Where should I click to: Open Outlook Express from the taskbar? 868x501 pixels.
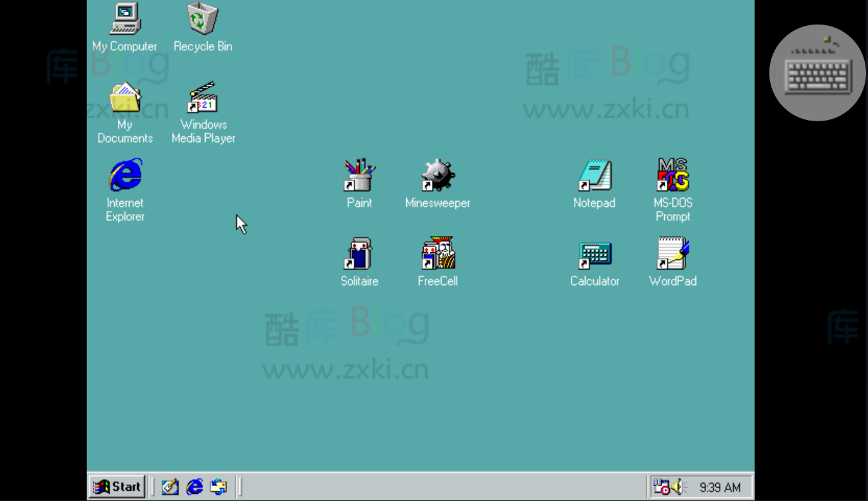point(218,487)
